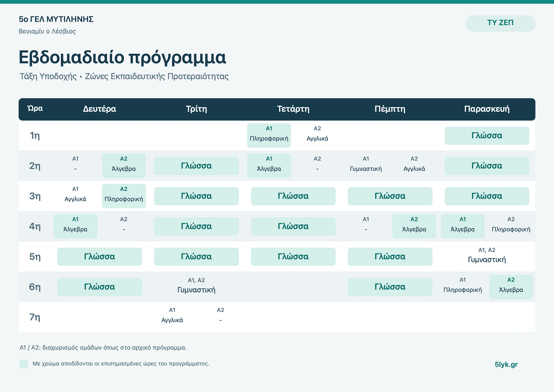554x392 pixels.
Task: Select the Δευτέρα column header
Action: (x=99, y=109)
